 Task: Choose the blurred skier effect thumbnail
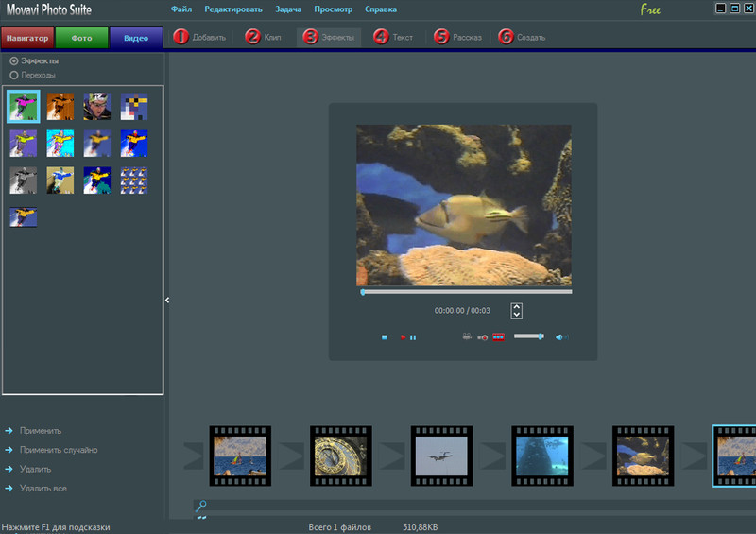(97, 144)
